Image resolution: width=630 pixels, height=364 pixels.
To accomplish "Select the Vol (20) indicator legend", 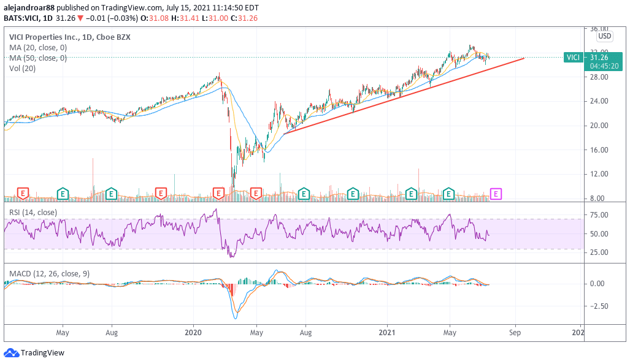I will pyautogui.click(x=23, y=68).
